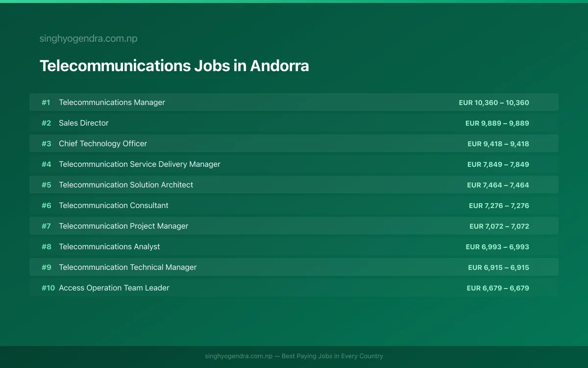588x368 pixels.
Task: Click the #2 rank number
Action: click(x=46, y=123)
